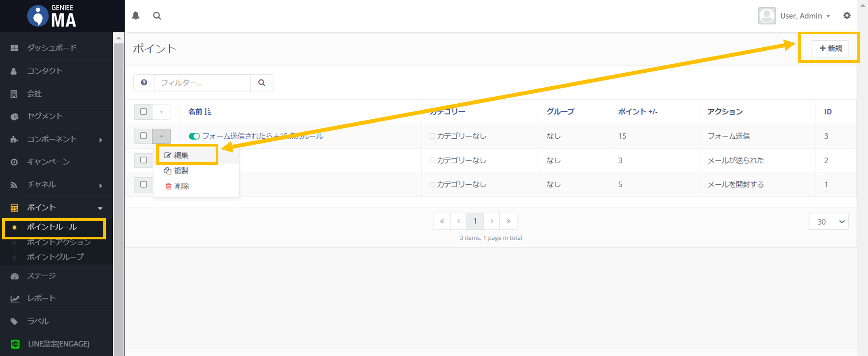Tick the checkbox for the ID 1 row
Viewport: 868px width, 356px height.
point(144,184)
